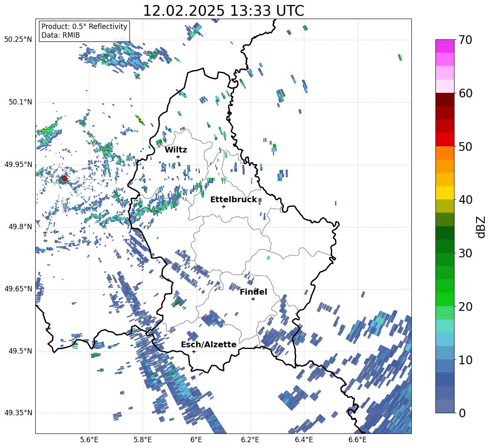Click the 50.1°N latitude tick label

point(20,102)
